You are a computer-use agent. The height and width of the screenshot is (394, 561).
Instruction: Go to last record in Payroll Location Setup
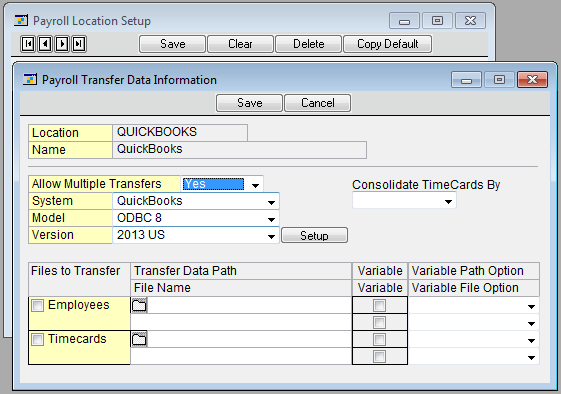tap(79, 44)
